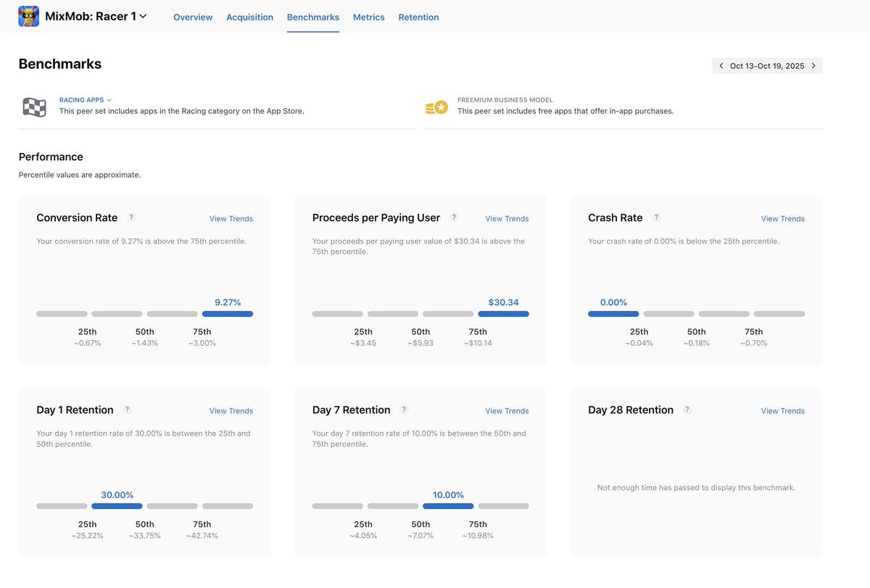Click the blue 30.00% Day 1 retention bar
Viewport: 870px width, 588px height.
click(117, 506)
